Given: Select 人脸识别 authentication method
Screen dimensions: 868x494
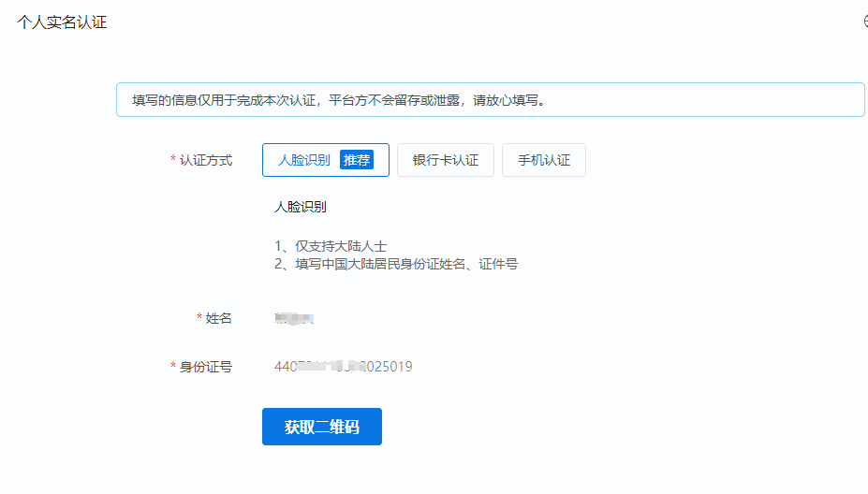Looking at the screenshot, I should click(305, 160).
